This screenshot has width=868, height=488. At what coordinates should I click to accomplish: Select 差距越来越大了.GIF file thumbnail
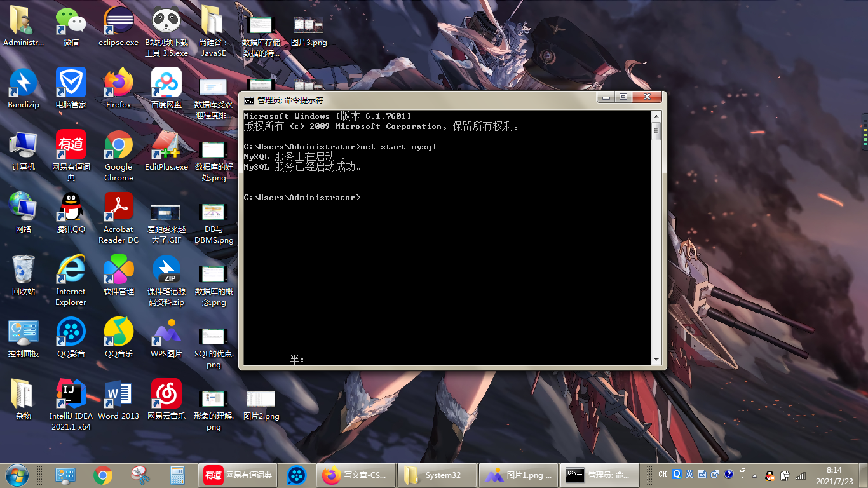[x=166, y=212]
